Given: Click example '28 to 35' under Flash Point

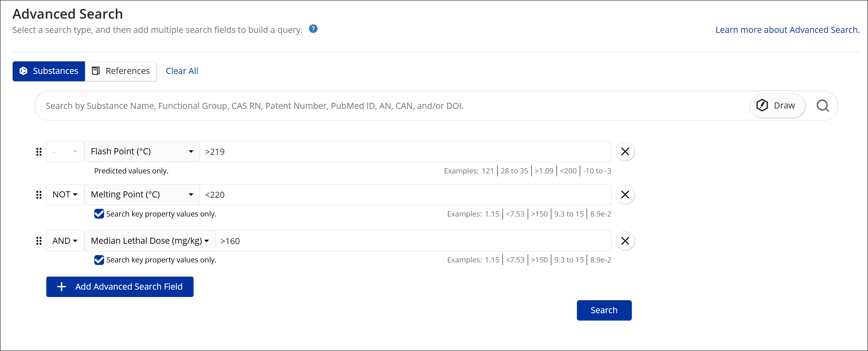Looking at the screenshot, I should [x=514, y=171].
